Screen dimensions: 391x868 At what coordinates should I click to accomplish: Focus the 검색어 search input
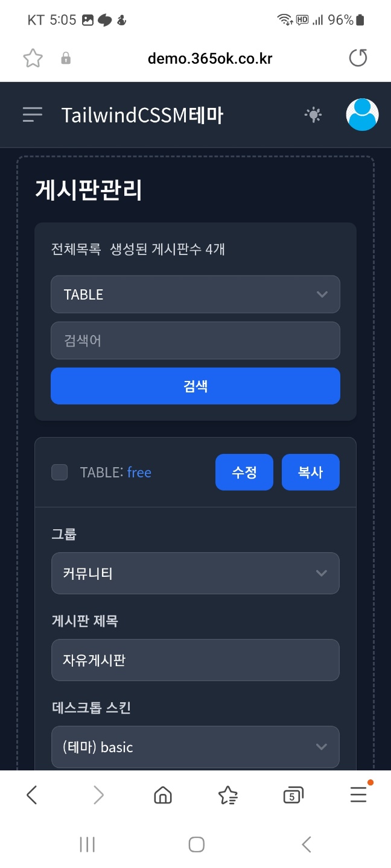point(195,341)
